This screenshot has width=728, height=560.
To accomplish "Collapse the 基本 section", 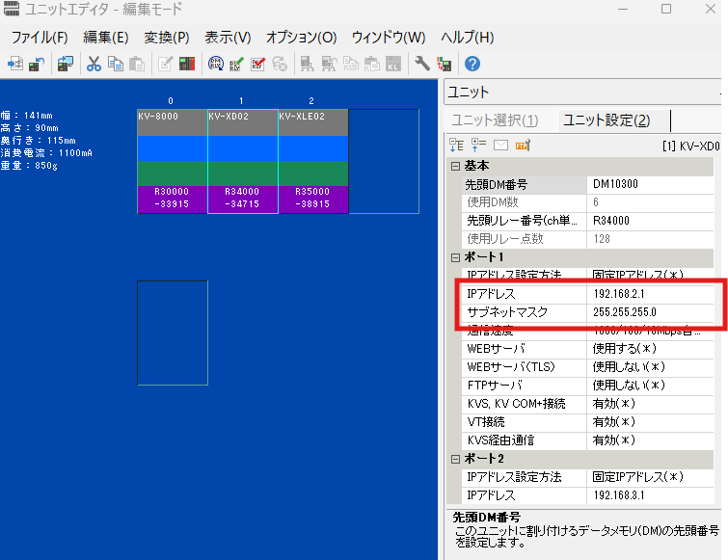I will (455, 166).
